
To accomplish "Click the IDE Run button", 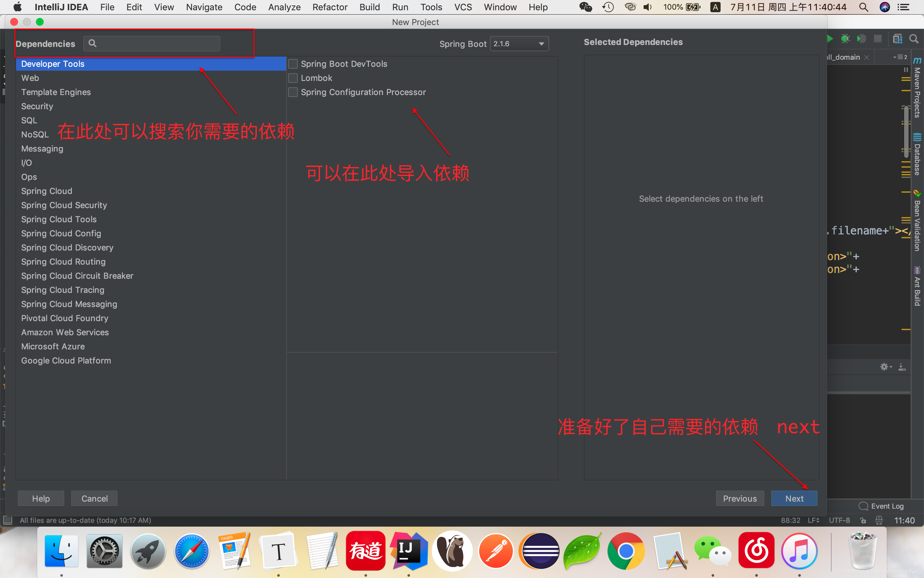I will coord(830,39).
